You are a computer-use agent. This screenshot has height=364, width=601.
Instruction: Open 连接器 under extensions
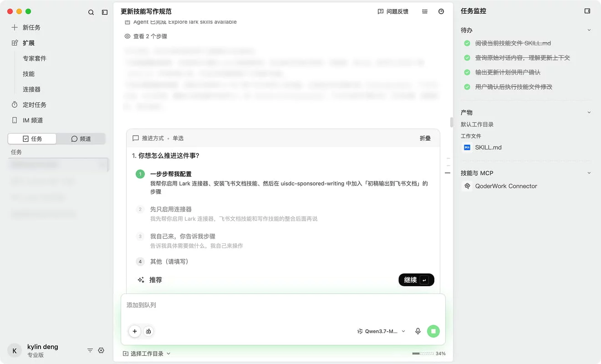point(32,89)
